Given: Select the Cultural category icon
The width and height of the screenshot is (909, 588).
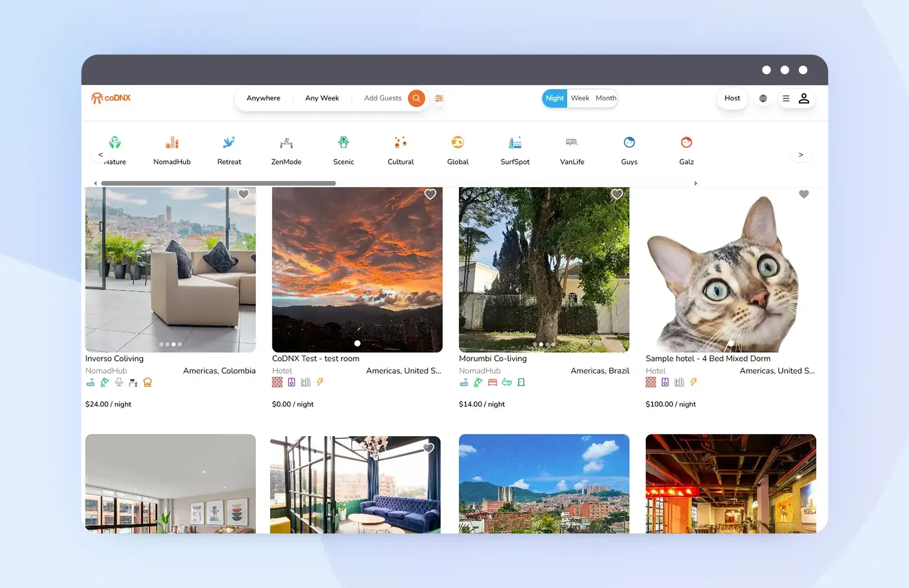Looking at the screenshot, I should (400, 142).
